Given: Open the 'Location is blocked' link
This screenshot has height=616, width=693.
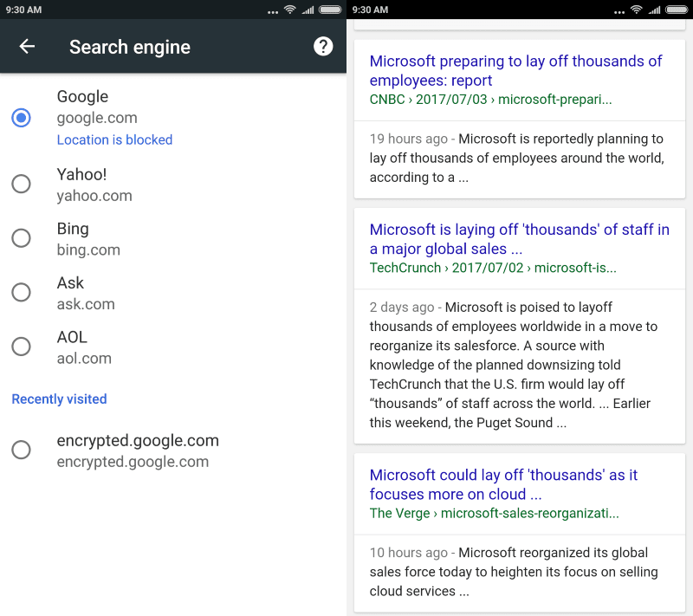Looking at the screenshot, I should pyautogui.click(x=114, y=139).
